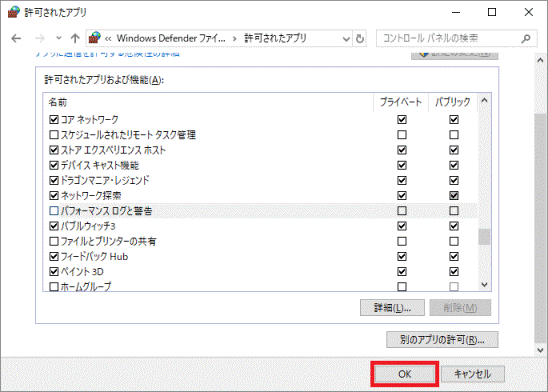Screen dimensions: 548x392
Task: Click the Windows Defender breadcrumb segment
Action: coord(171,38)
